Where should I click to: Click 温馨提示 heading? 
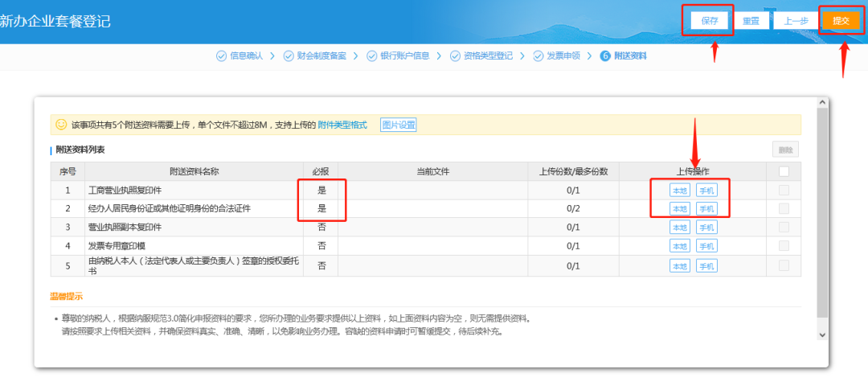tap(67, 297)
